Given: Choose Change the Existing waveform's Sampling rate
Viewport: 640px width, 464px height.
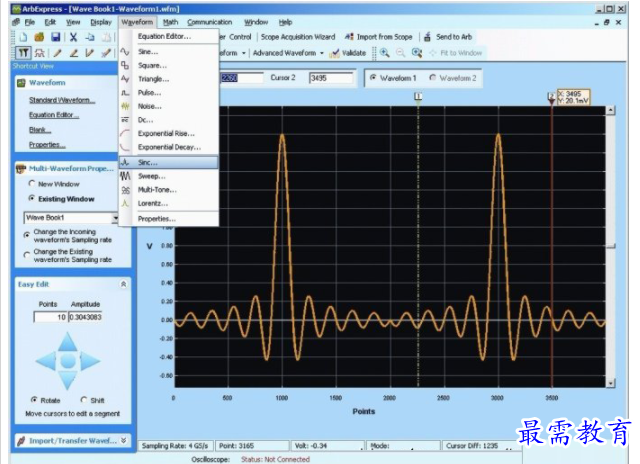Looking at the screenshot, I should tap(27, 255).
